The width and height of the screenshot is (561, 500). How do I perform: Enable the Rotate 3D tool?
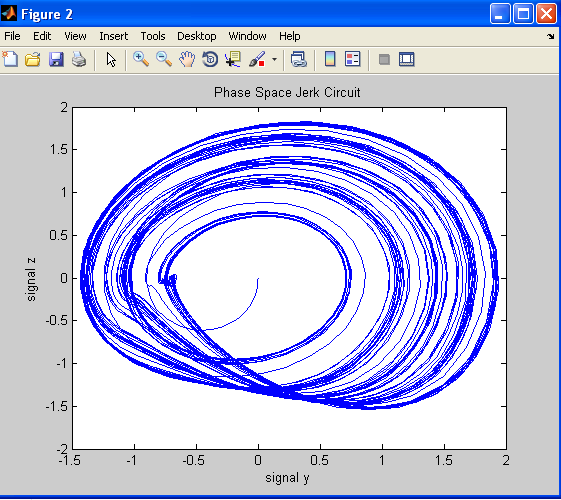coord(210,59)
